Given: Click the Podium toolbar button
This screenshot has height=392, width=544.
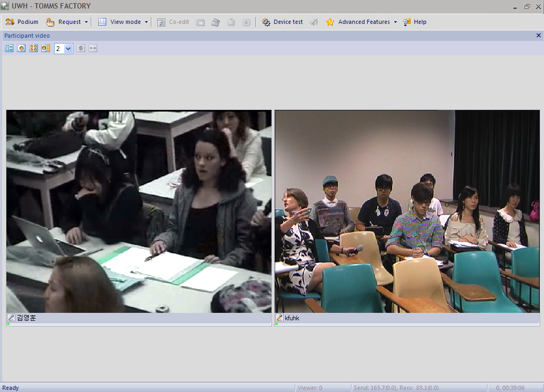Looking at the screenshot, I should pos(22,22).
